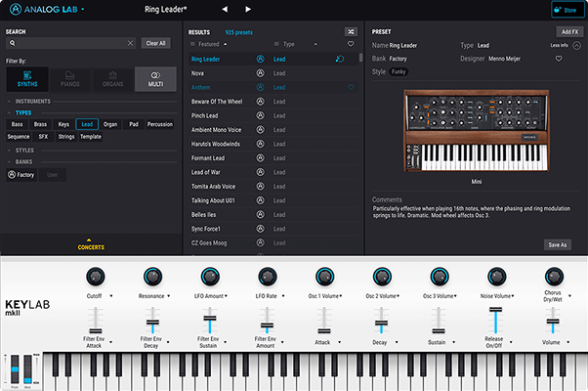The height and width of the screenshot is (391, 588).
Task: Click the Funky style tag
Action: click(399, 71)
